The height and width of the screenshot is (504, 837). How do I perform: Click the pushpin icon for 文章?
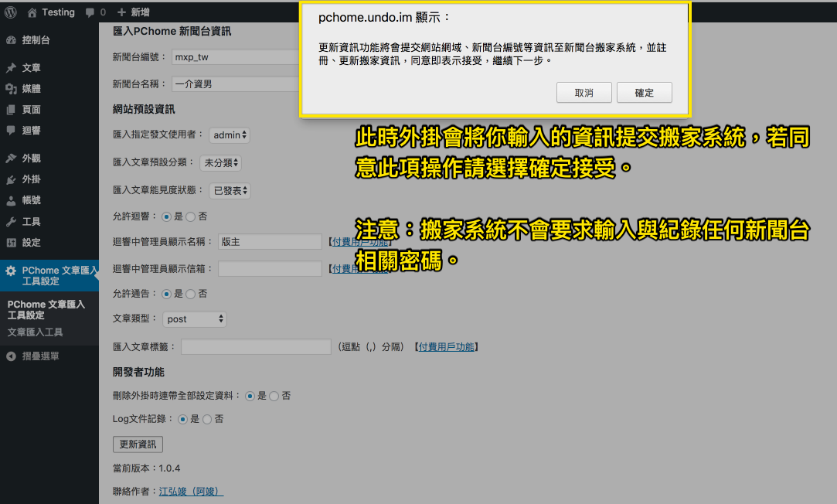pyautogui.click(x=12, y=68)
